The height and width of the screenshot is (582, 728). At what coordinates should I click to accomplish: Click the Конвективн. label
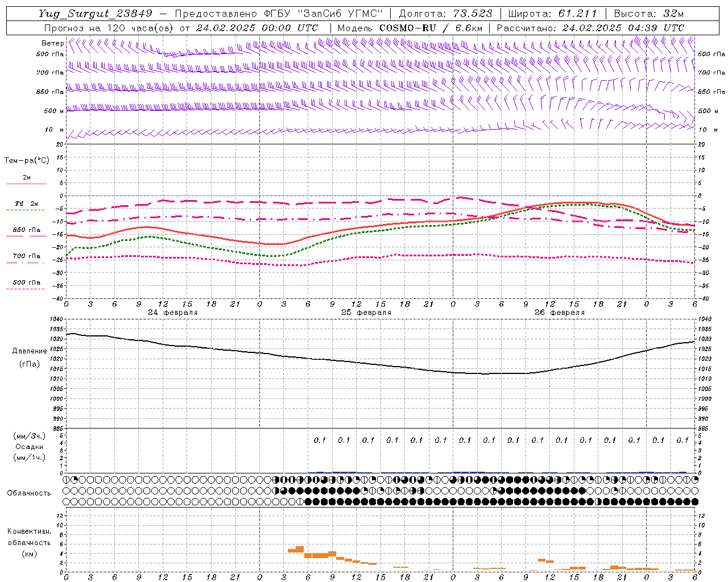click(x=29, y=531)
